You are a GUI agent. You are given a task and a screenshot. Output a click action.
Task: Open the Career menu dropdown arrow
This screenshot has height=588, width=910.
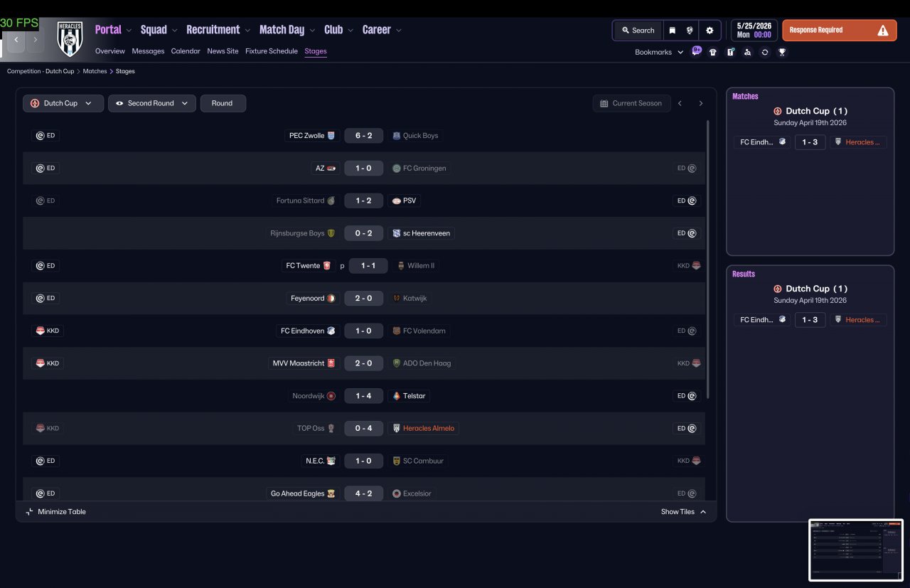[x=399, y=31]
